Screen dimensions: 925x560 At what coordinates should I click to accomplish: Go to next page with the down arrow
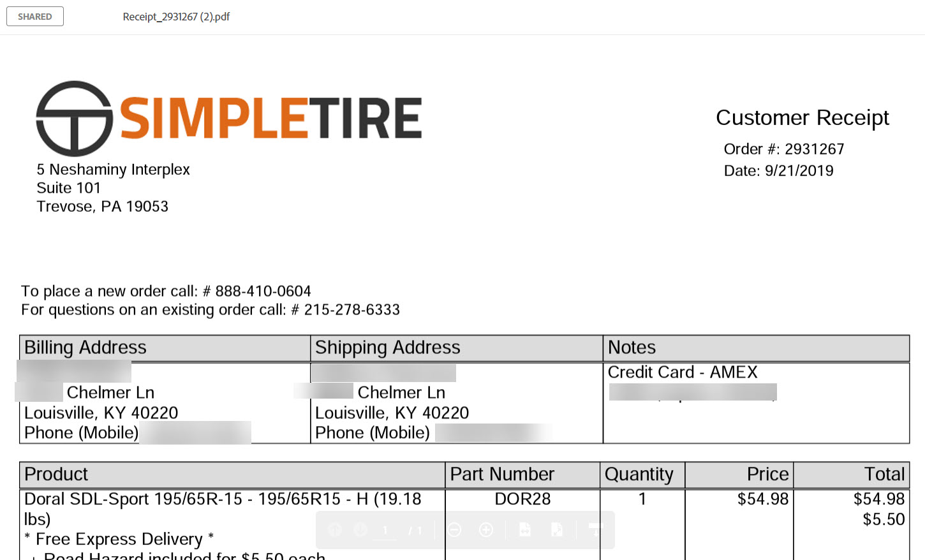click(x=360, y=529)
